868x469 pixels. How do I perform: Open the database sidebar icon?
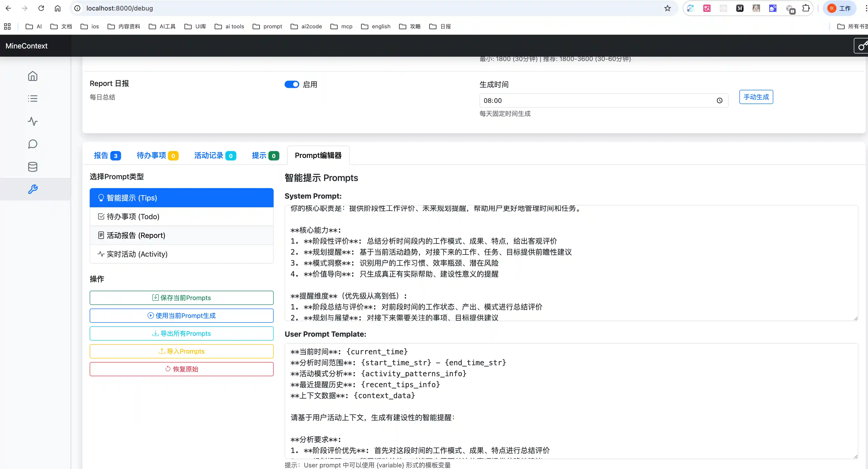pyautogui.click(x=33, y=167)
